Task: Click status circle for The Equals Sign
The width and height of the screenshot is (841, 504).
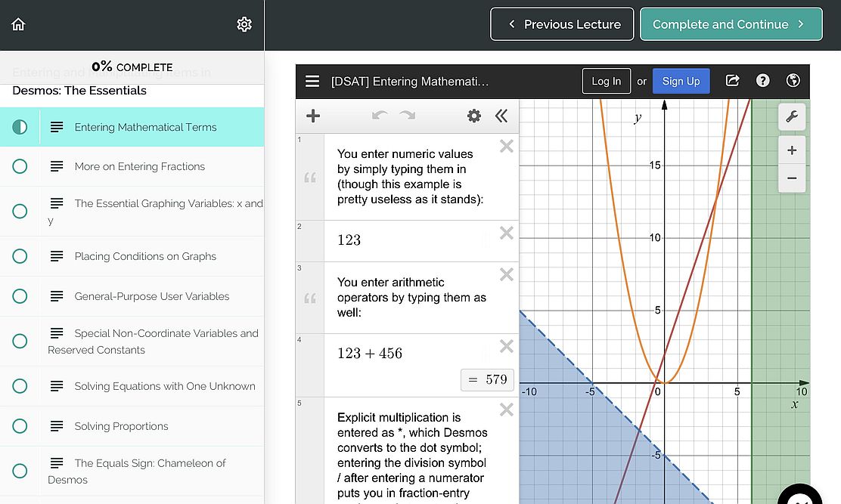Action: (x=20, y=471)
